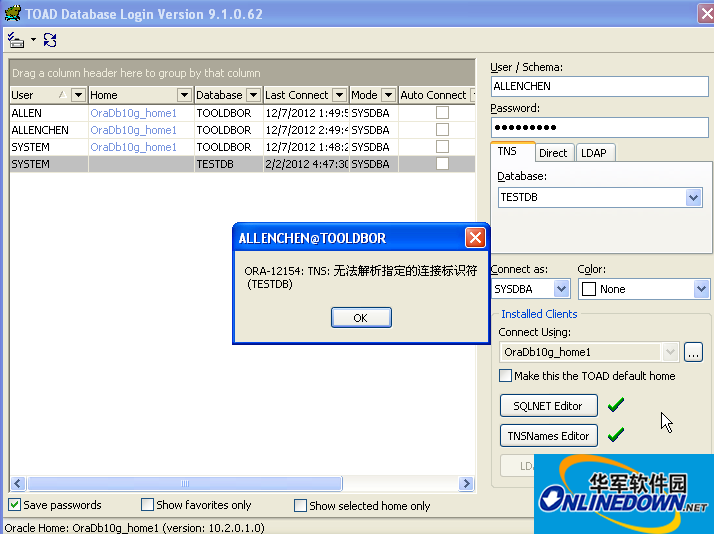714x534 pixels.
Task: Select the ALLENCHEN connection row
Action: pos(242,130)
